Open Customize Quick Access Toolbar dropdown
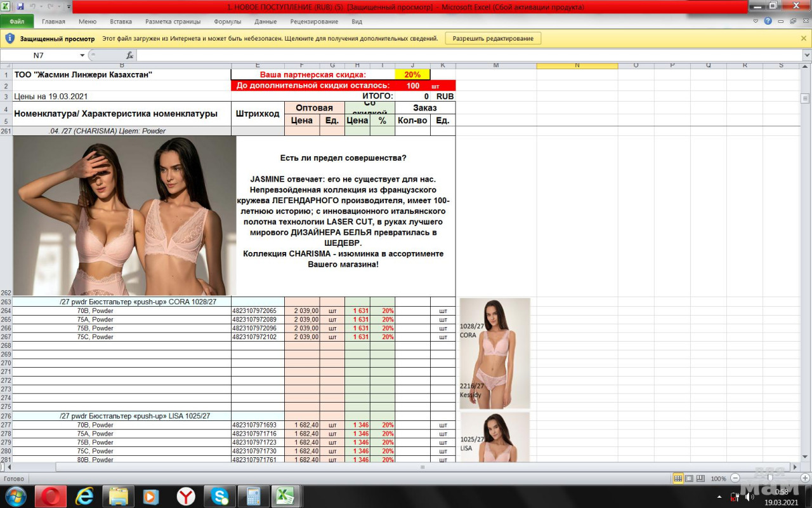Screen dimensions: 812x508 click(x=68, y=6)
